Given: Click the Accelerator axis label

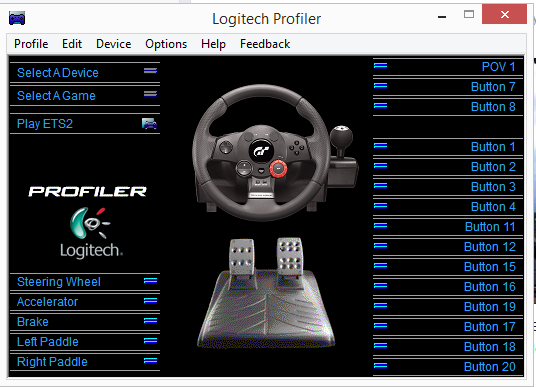Looking at the screenshot, I should [x=48, y=302].
